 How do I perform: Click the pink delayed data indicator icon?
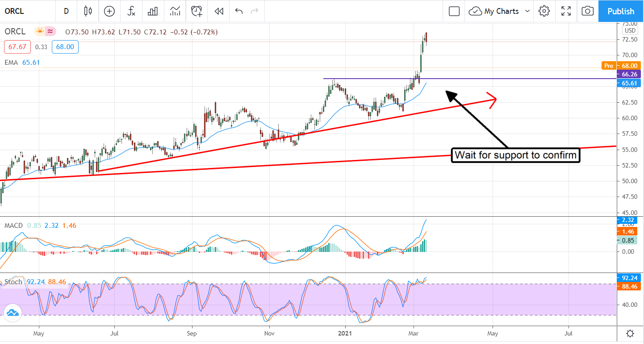50,32
